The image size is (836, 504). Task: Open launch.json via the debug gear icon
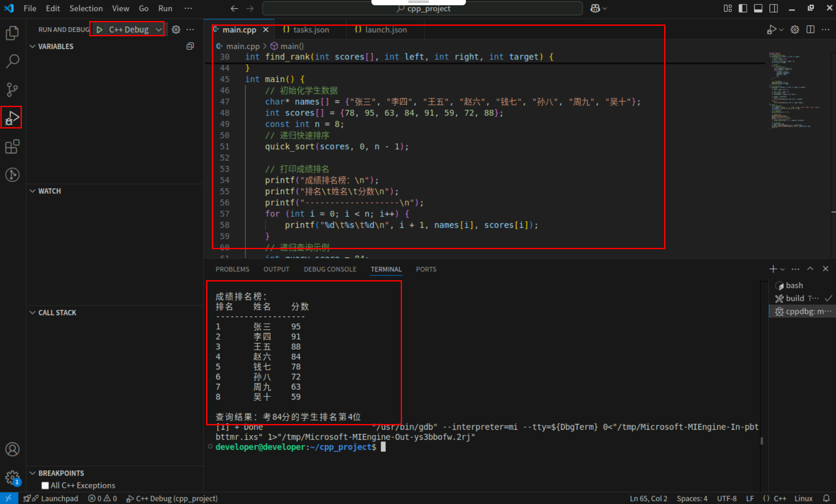176,29
